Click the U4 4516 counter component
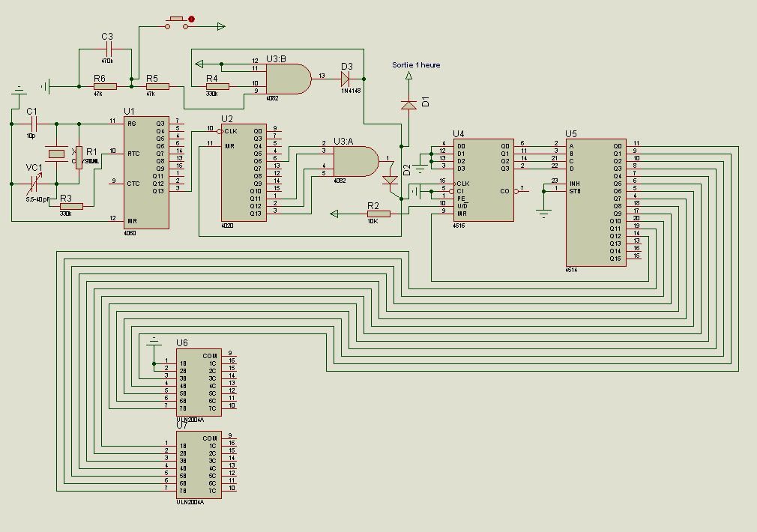757x532 pixels. pos(483,180)
